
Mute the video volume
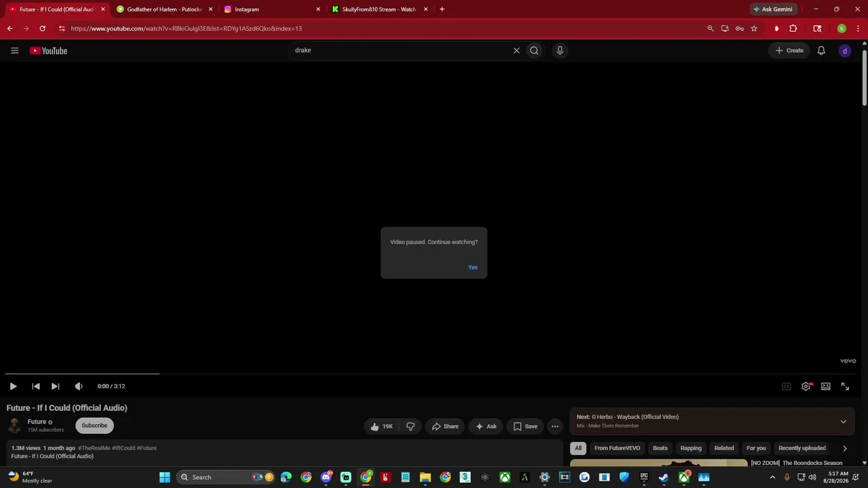[x=79, y=386]
